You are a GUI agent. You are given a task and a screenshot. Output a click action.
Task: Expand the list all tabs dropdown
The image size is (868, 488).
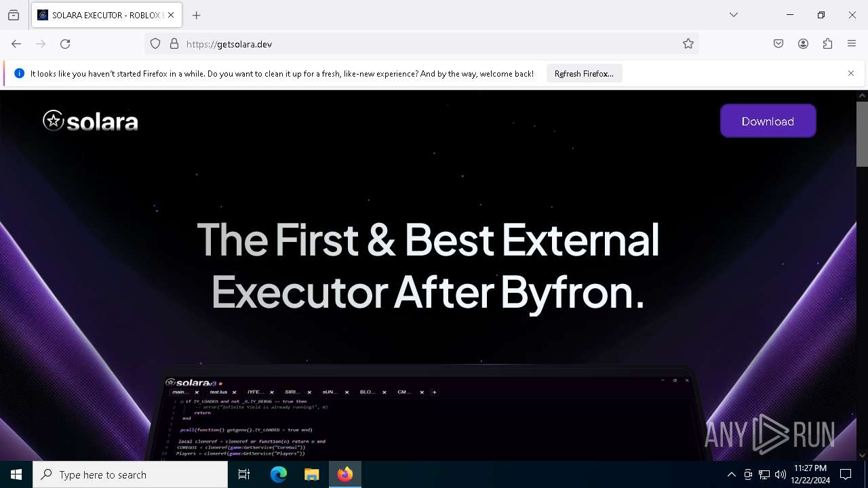[734, 15]
